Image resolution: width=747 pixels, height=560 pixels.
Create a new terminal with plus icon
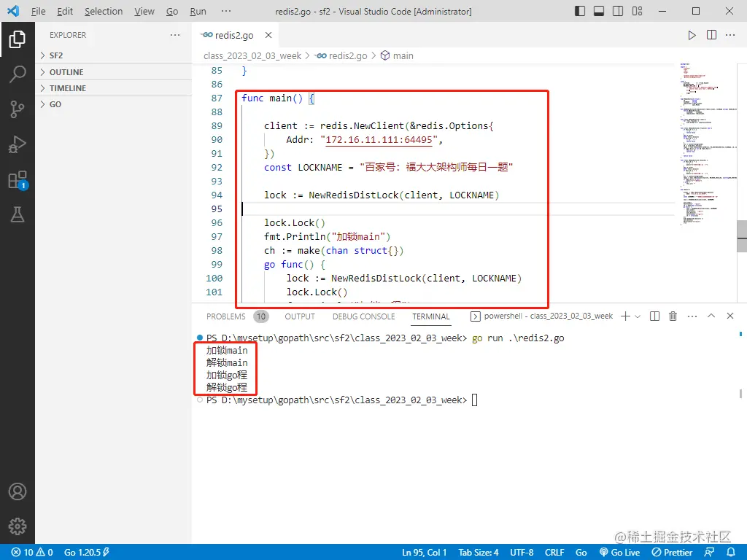625,316
